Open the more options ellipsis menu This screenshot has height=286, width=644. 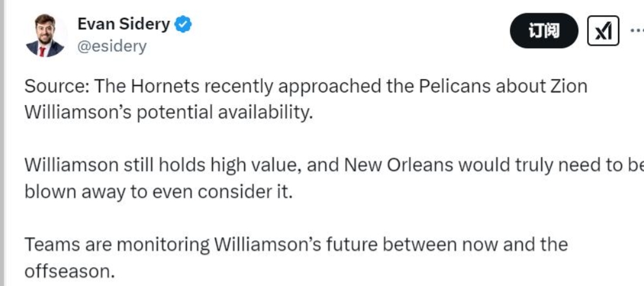click(636, 31)
